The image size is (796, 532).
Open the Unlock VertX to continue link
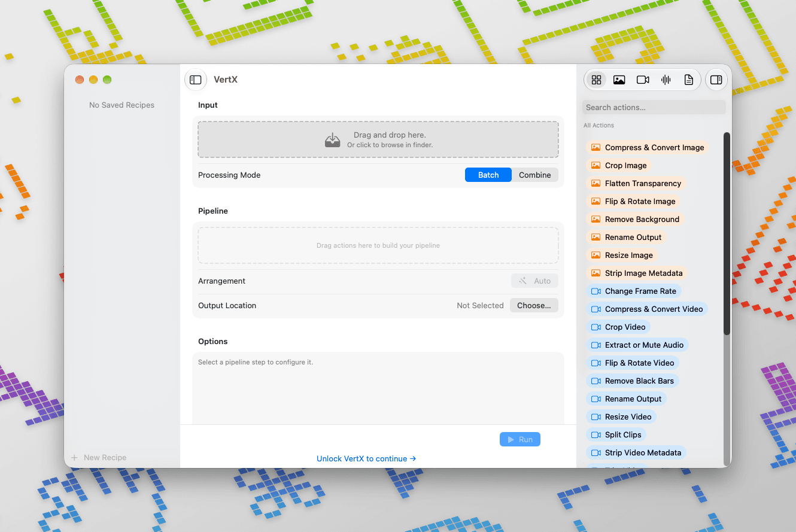click(x=366, y=458)
